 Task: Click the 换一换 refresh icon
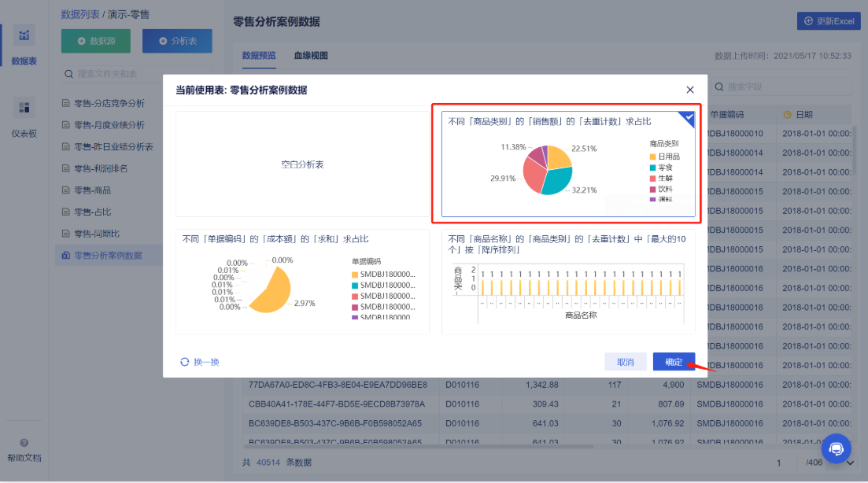pyautogui.click(x=184, y=362)
